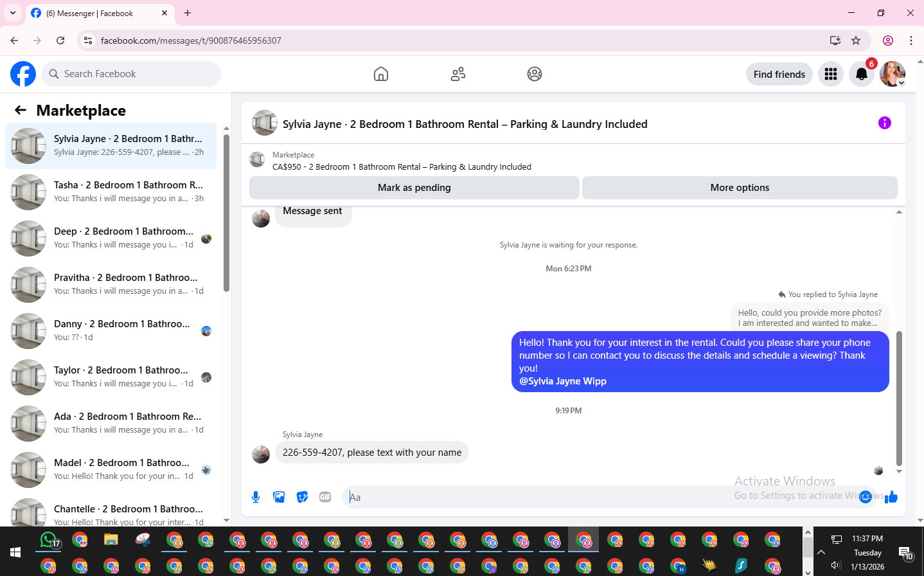Viewport: 924px width, 576px height.
Task: Open the Windows notification center
Action: tap(906, 553)
